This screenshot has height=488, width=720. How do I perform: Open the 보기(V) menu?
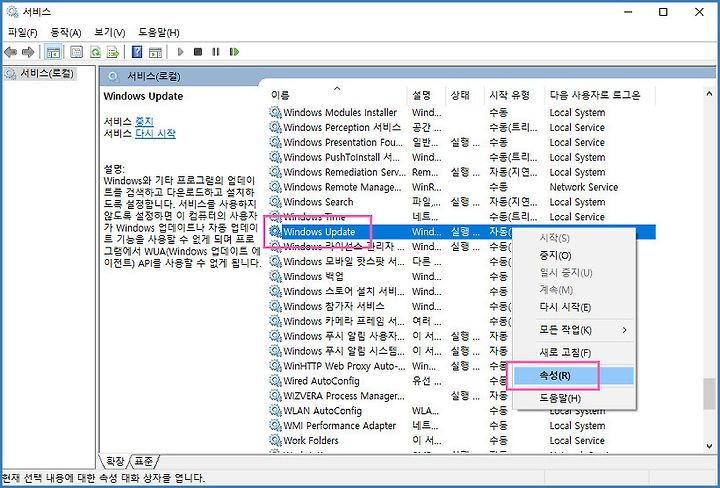(110, 33)
